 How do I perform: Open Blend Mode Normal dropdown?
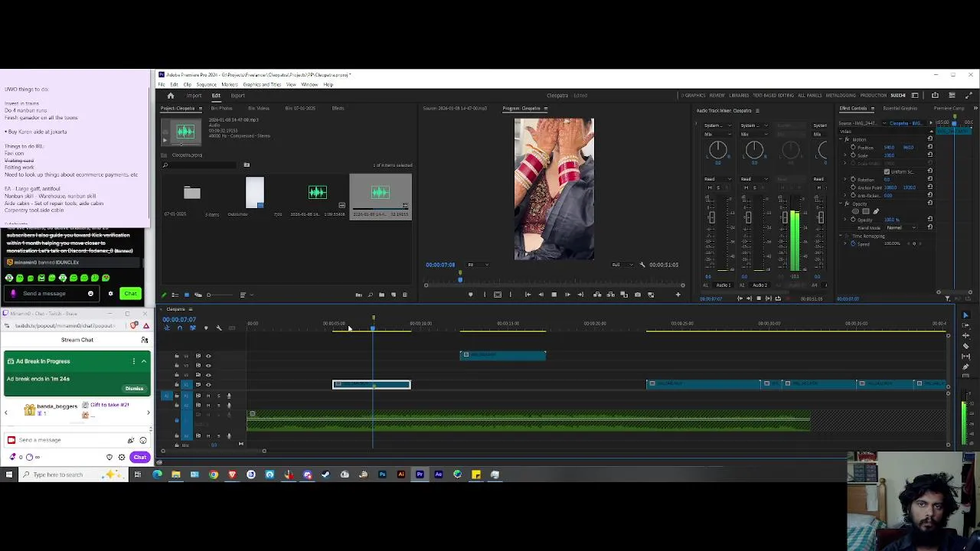point(901,228)
